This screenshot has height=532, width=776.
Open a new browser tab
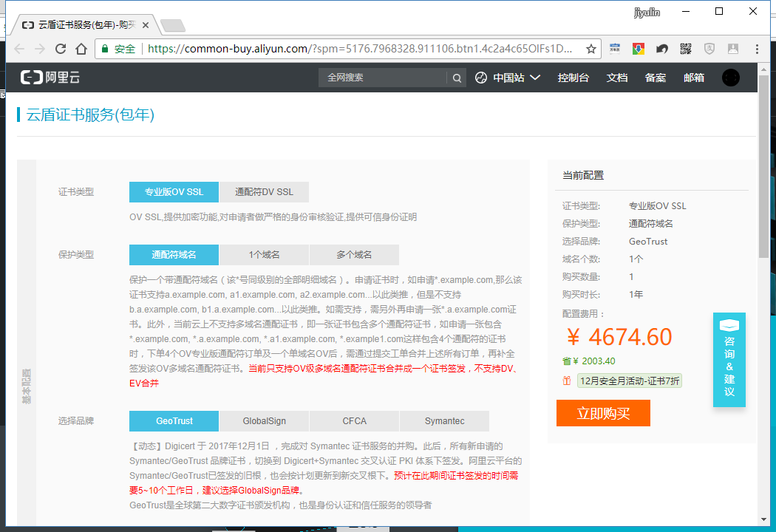pos(173,25)
